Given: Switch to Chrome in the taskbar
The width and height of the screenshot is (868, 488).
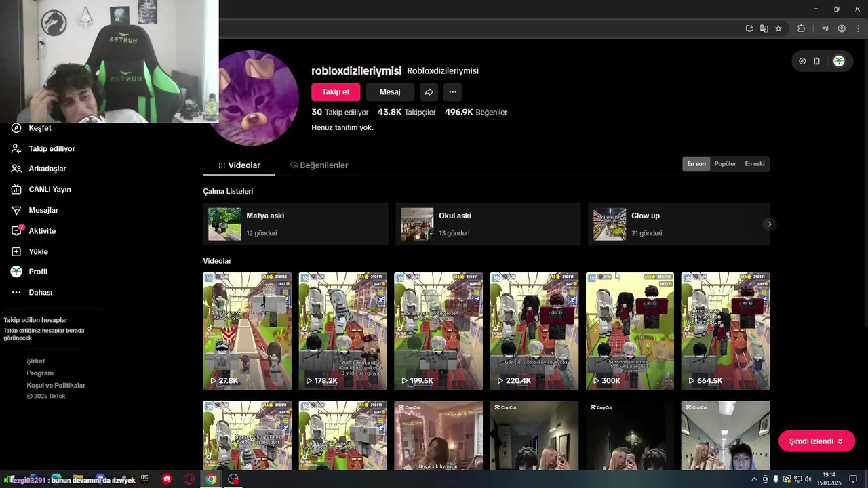Looking at the screenshot, I should pyautogui.click(x=212, y=479).
